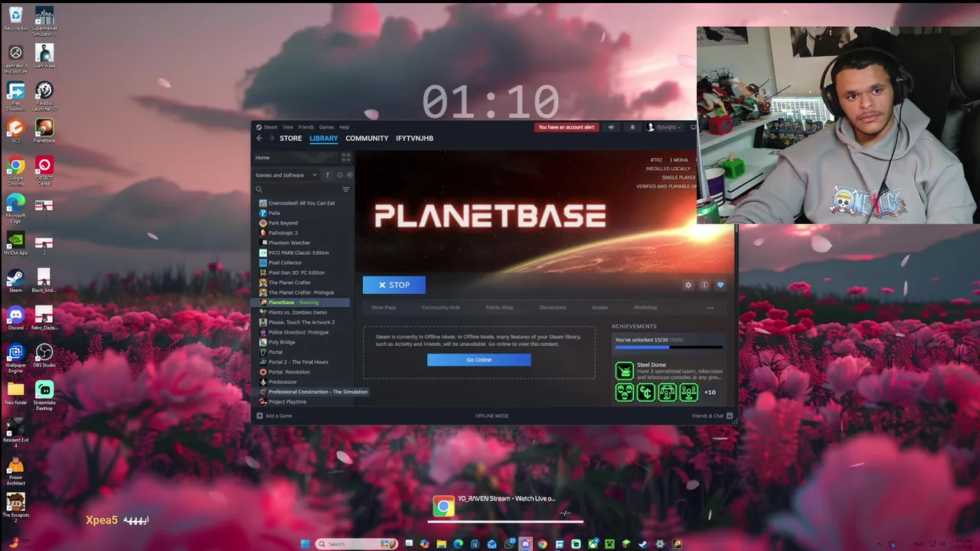Click the taskbar Search box
This screenshot has height=551, width=980.
pos(358,544)
